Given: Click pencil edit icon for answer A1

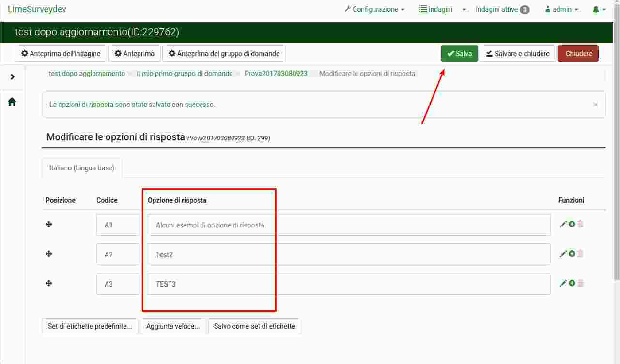Looking at the screenshot, I should tap(563, 224).
